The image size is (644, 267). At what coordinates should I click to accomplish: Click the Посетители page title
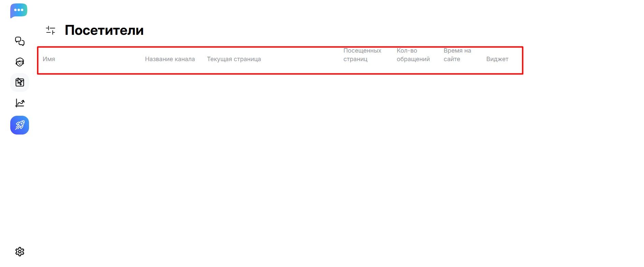104,30
